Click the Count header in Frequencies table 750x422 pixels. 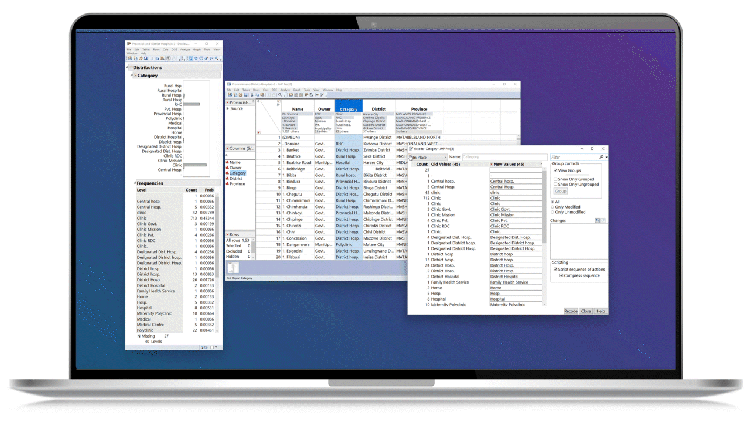[191, 190]
